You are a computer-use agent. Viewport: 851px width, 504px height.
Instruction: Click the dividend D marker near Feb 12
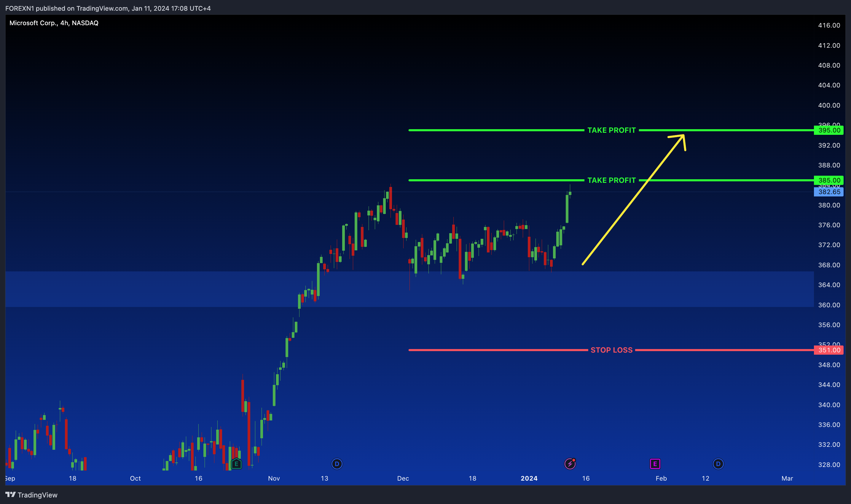point(718,464)
